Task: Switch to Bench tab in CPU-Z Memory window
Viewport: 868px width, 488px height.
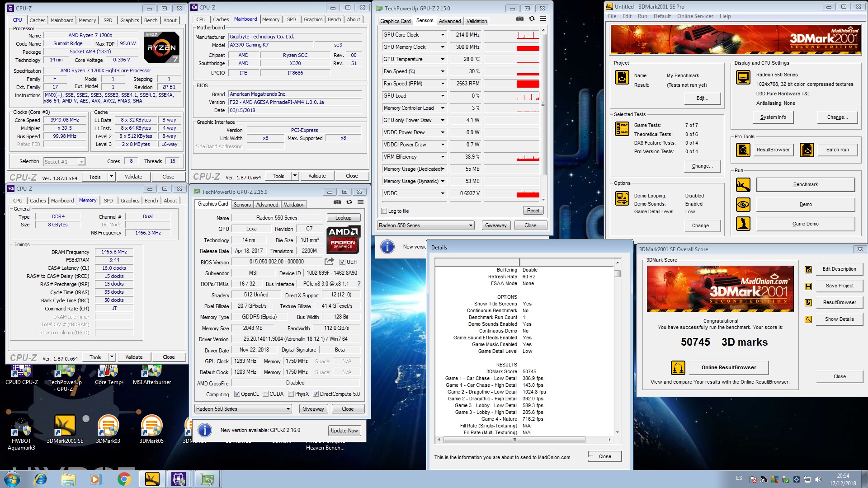Action: point(151,201)
